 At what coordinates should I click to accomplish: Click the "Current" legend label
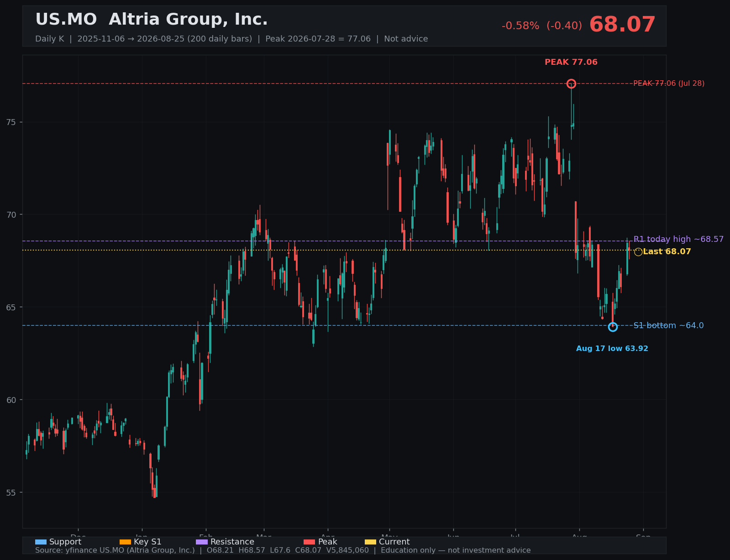[394, 542]
